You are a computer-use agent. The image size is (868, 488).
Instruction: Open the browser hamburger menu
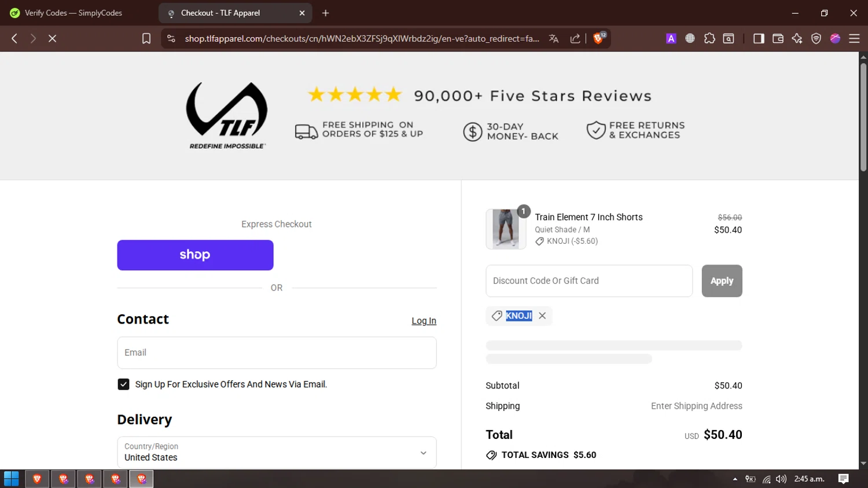point(854,38)
